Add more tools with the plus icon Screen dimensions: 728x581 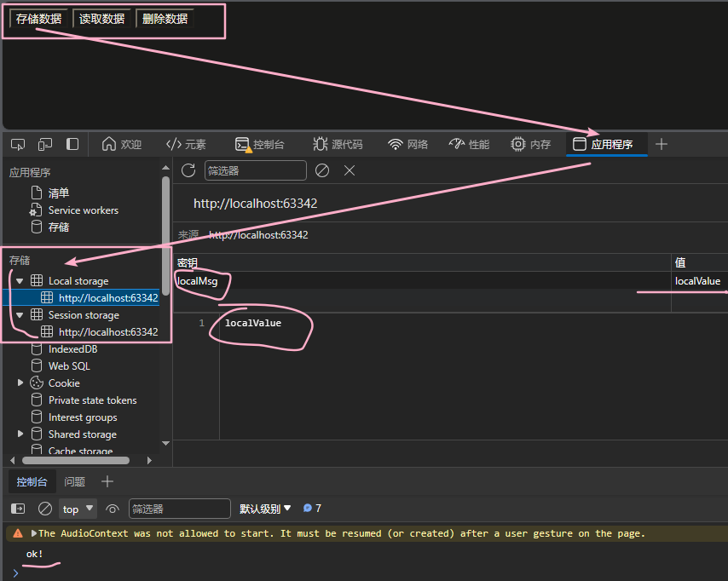pyautogui.click(x=662, y=144)
